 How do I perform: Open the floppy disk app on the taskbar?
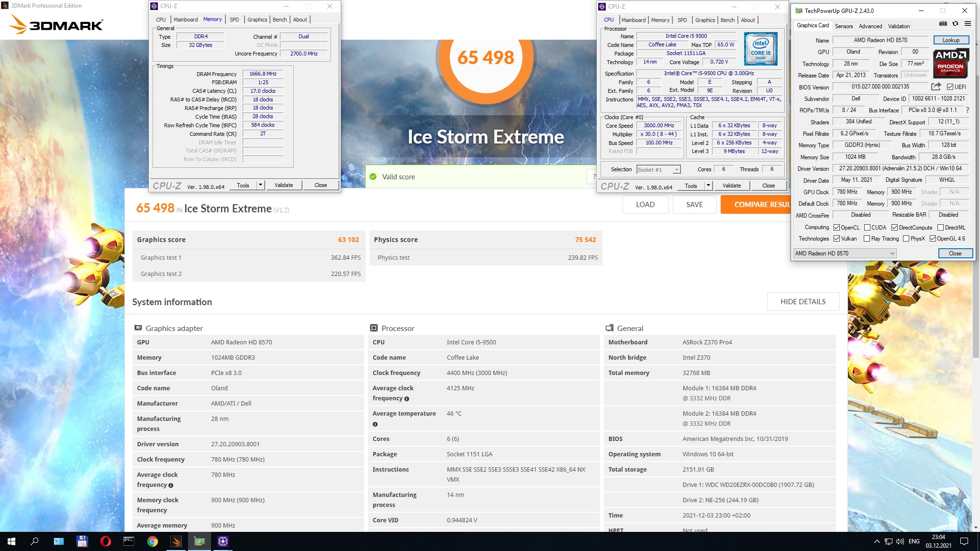tap(82, 541)
